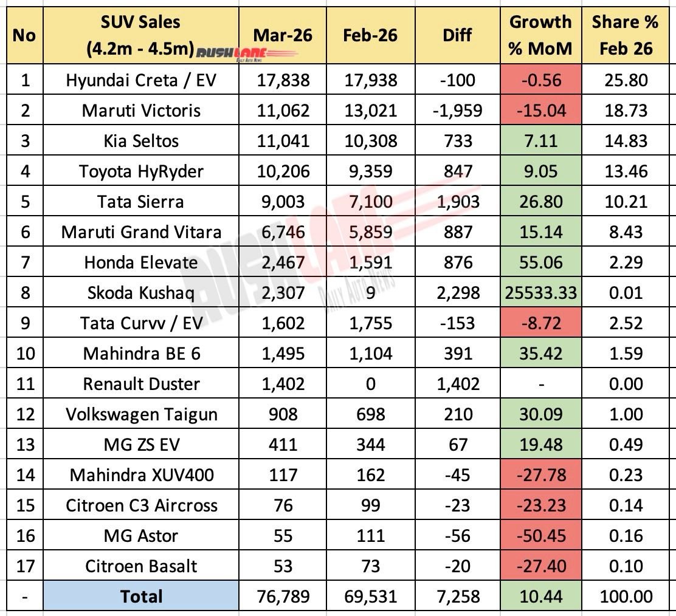Viewport: 676px width, 616px height.
Task: Click the red -50.45 MG Astor growth cell
Action: [540, 536]
